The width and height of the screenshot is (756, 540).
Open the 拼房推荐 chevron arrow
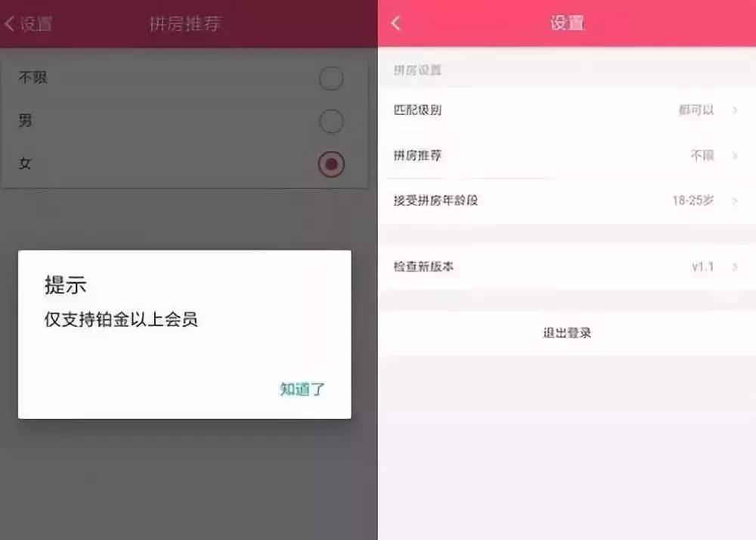tap(735, 155)
